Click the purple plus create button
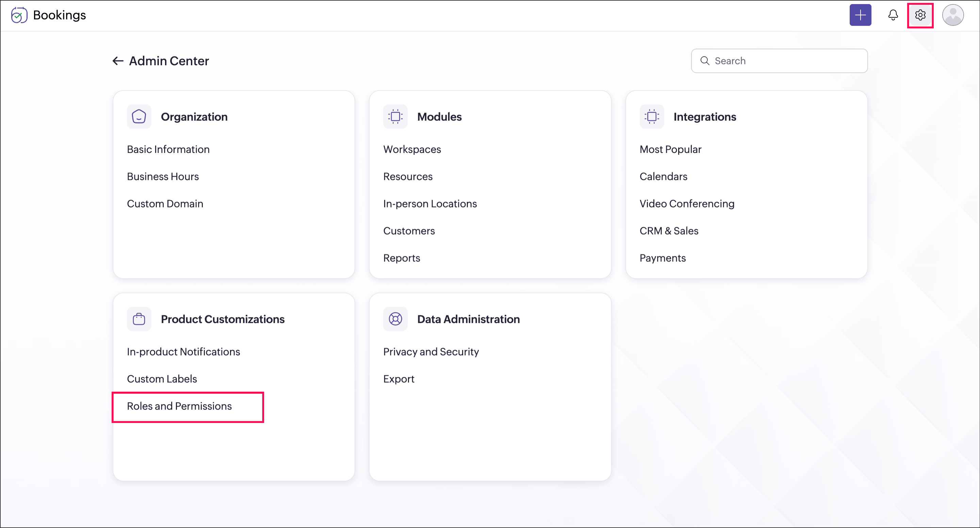This screenshot has width=980, height=528. (860, 15)
